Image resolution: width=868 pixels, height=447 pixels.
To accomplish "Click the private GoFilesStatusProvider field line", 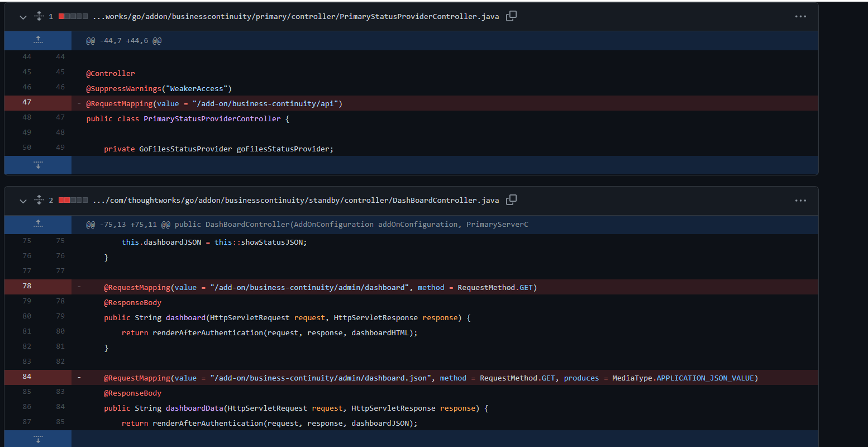I will click(218, 149).
